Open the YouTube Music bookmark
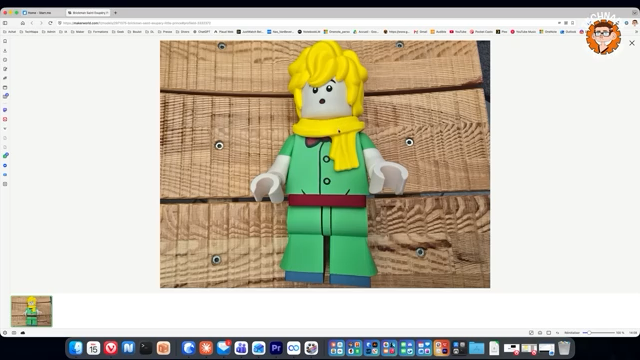Screen dimensions: 640x360 (523, 31)
